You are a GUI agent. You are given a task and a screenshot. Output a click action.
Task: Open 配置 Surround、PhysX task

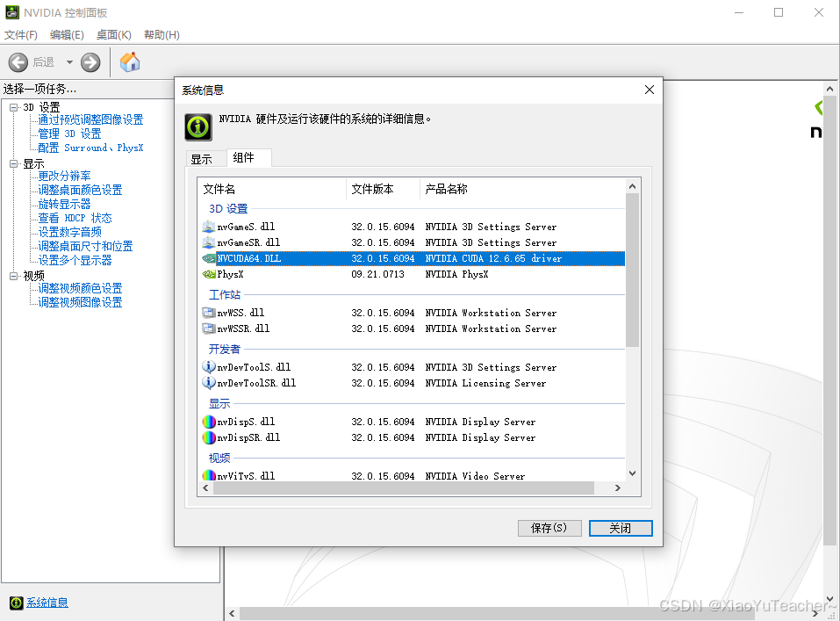(x=90, y=148)
